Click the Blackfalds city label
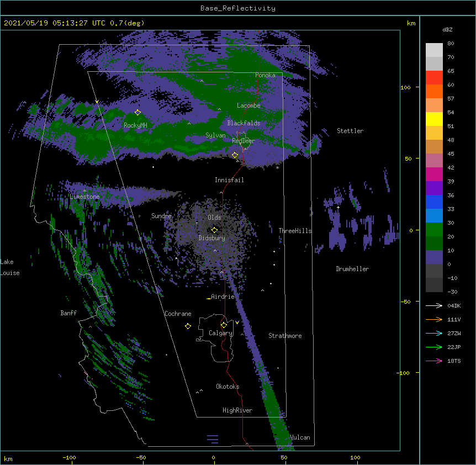This screenshot has height=465, width=476. (x=244, y=123)
